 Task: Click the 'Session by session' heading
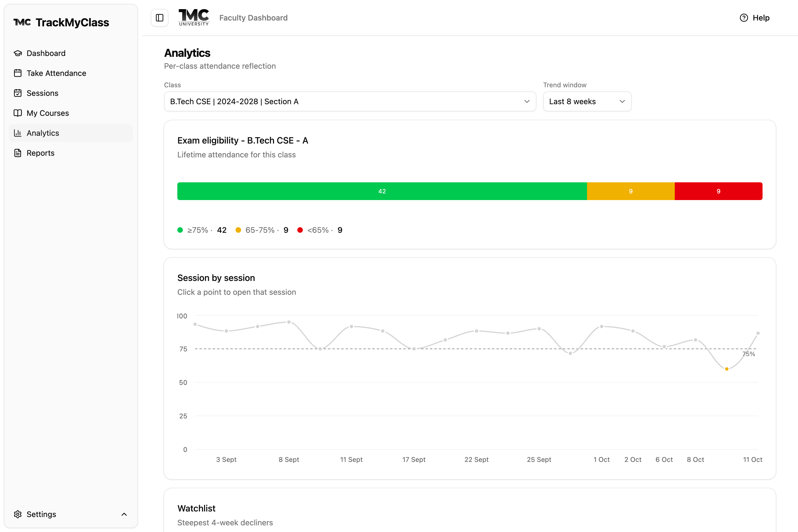216,278
